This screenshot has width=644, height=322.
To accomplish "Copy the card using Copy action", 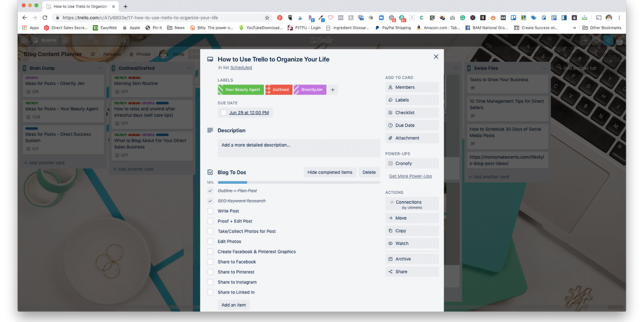I will pos(412,231).
